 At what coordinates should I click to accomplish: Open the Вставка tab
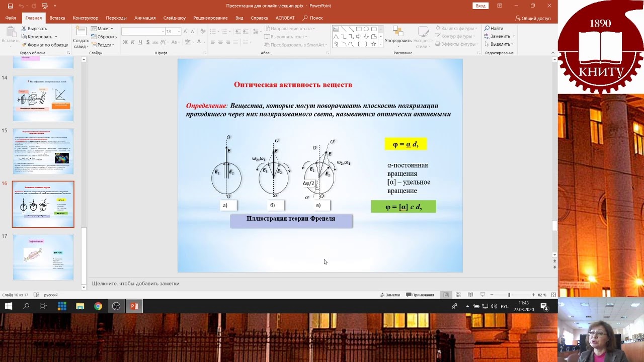tap(57, 18)
